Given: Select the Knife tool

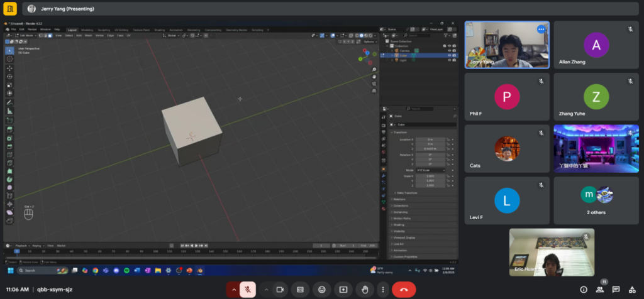Looking at the screenshot, I should 9,163.
